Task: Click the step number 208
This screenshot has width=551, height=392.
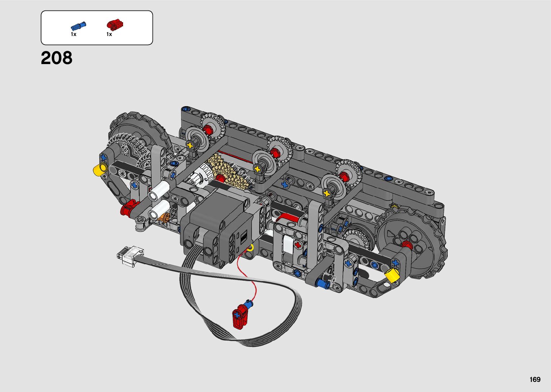Action: point(57,58)
